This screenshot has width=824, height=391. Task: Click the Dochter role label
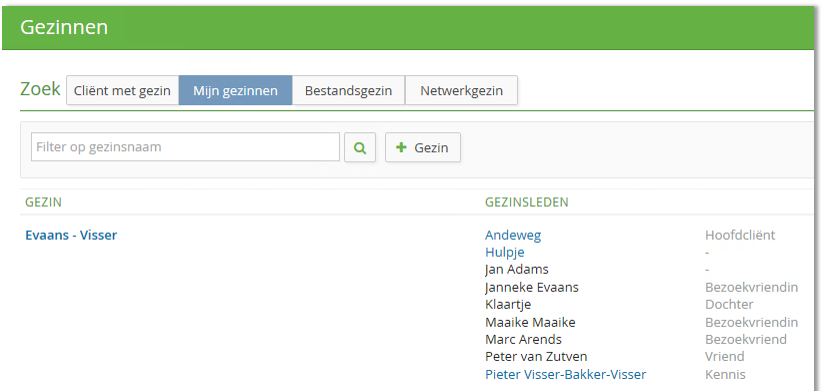coord(729,305)
